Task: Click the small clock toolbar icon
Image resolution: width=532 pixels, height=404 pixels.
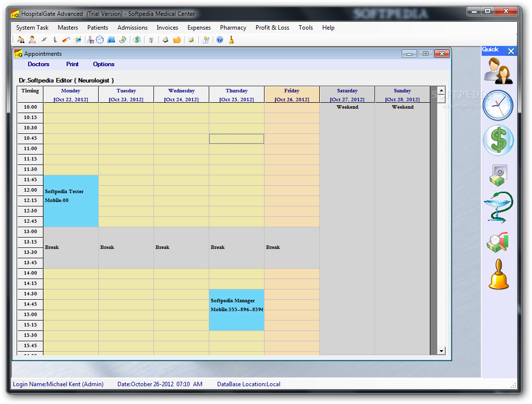Action: click(x=100, y=40)
